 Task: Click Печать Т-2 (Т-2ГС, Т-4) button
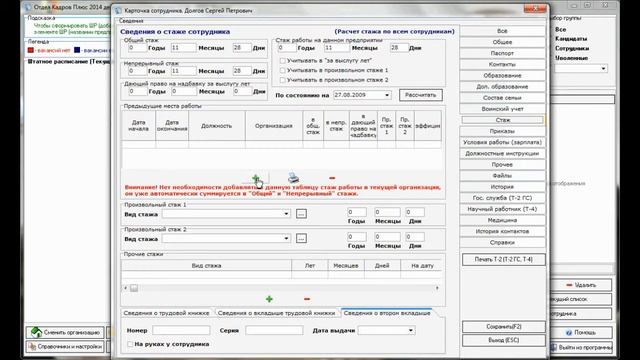coord(504,260)
